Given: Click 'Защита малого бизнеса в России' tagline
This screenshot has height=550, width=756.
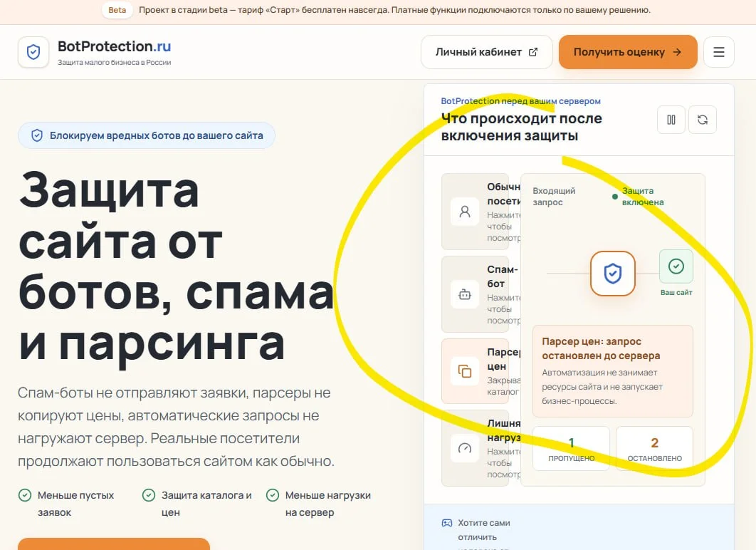Looking at the screenshot, I should click(x=115, y=62).
